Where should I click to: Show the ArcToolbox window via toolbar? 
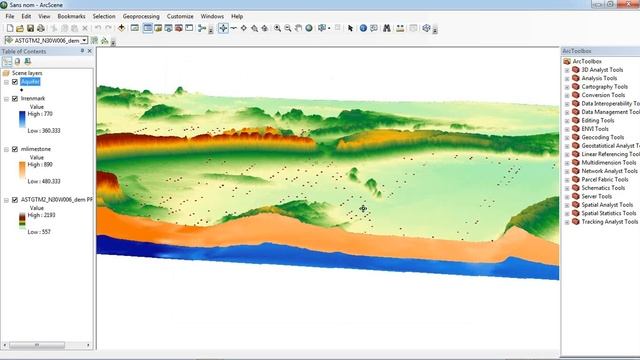pyautogui.click(x=179, y=28)
